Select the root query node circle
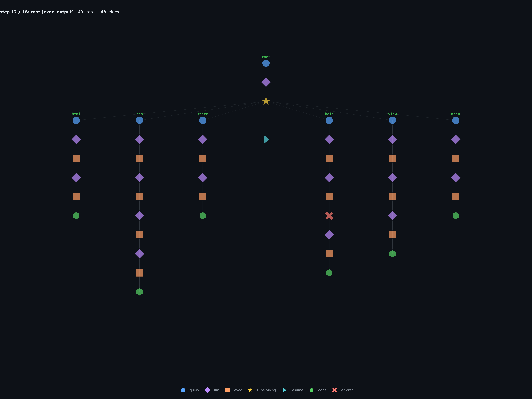Viewport: 532px width, 399px height. tap(266, 63)
